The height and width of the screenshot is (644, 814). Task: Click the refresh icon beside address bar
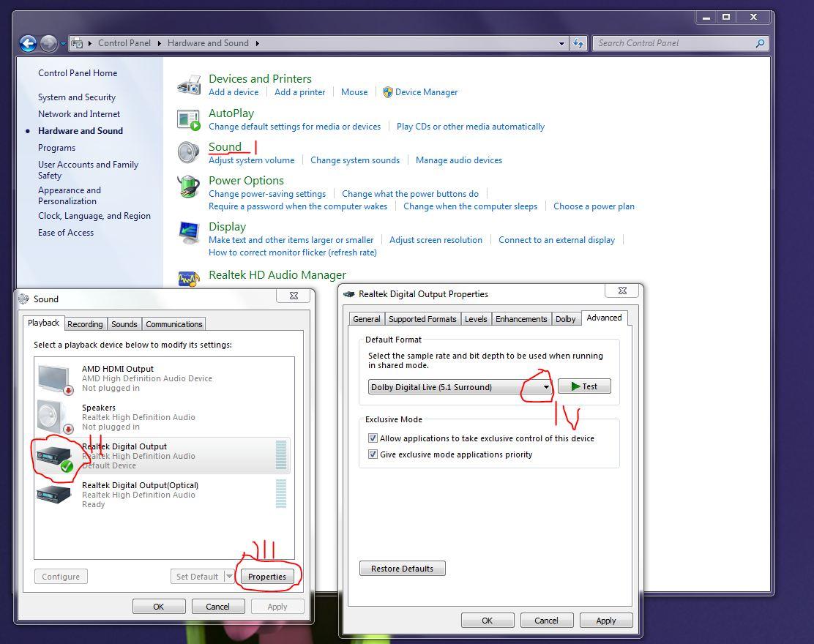pyautogui.click(x=578, y=44)
